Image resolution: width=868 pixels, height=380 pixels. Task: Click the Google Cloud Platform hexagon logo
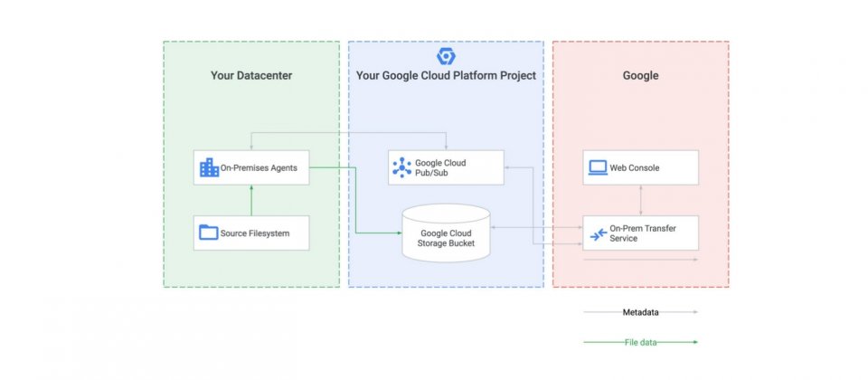click(x=446, y=56)
